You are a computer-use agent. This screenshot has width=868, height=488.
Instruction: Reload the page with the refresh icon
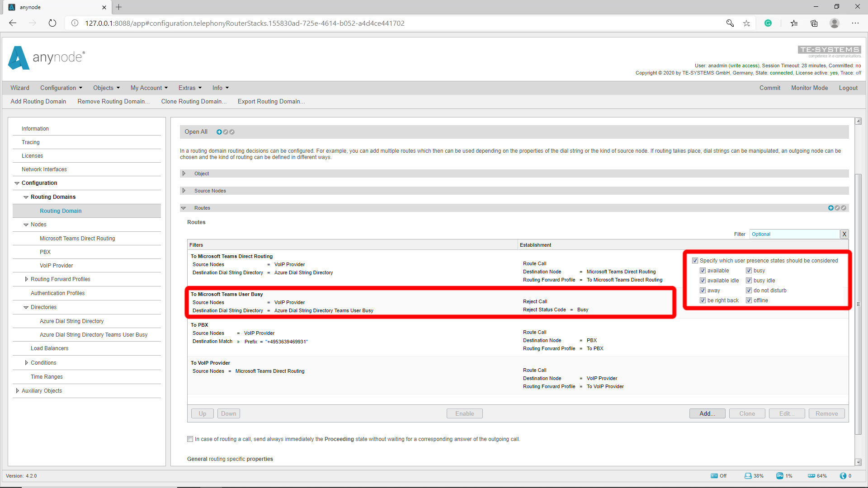(52, 23)
